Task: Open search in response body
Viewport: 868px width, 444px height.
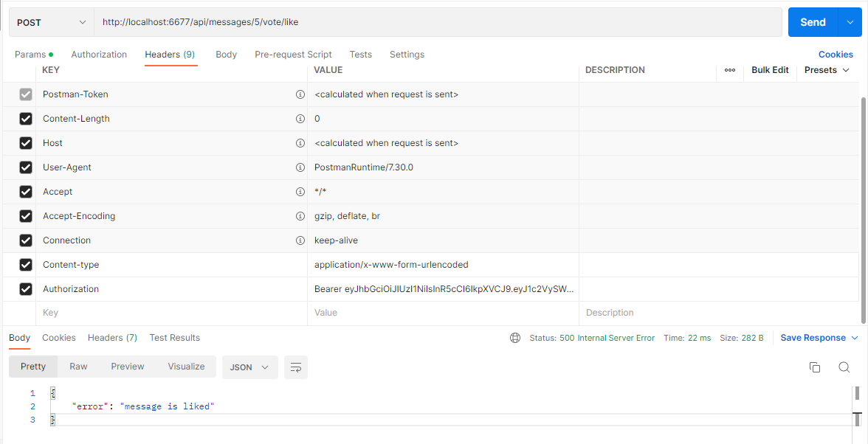Action: [x=844, y=367]
